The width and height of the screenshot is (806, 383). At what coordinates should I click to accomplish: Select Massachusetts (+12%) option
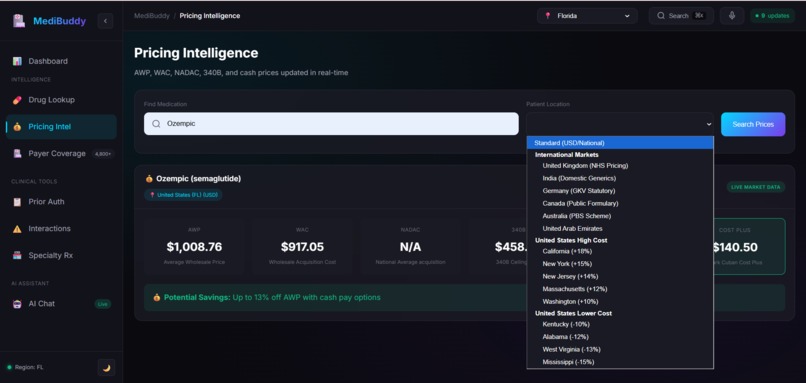pos(620,289)
